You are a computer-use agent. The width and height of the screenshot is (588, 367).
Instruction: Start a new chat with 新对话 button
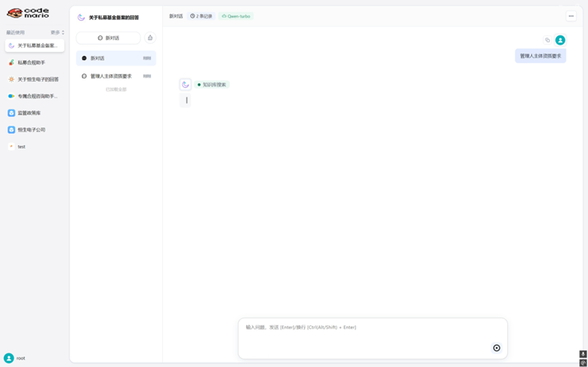coord(108,38)
